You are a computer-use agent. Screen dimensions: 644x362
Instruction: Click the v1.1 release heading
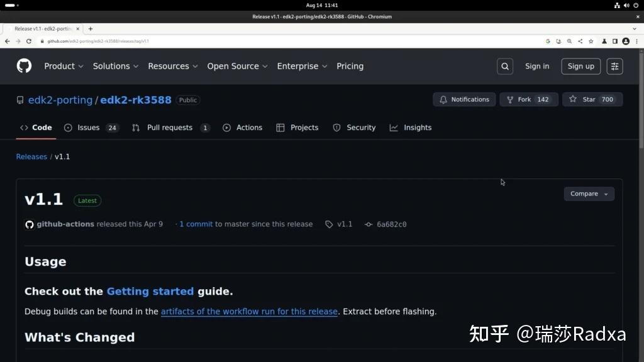(x=43, y=199)
